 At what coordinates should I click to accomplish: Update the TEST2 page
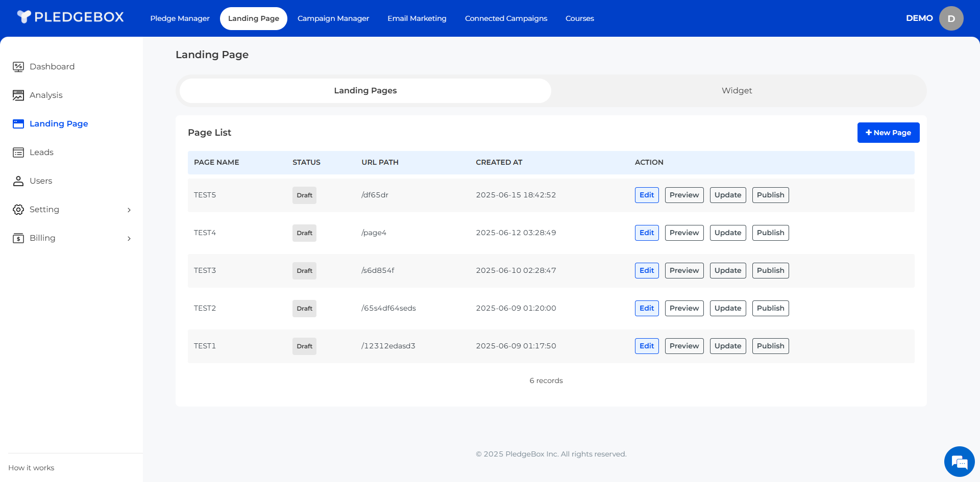(x=728, y=308)
